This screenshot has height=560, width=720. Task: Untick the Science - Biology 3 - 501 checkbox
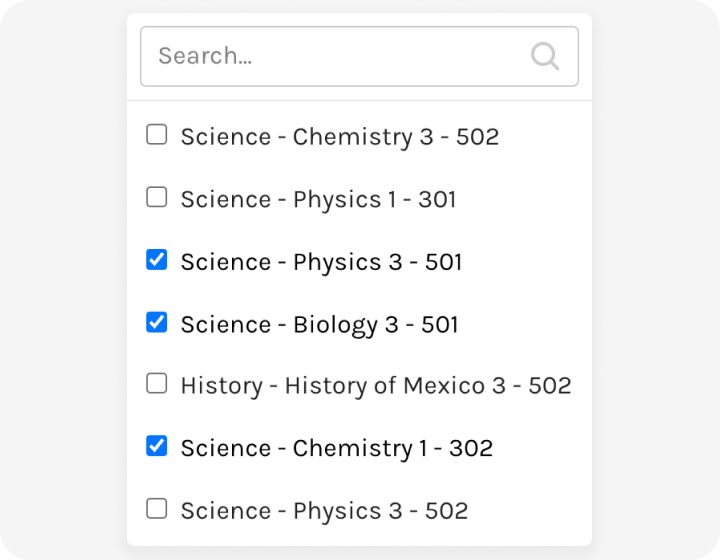157,322
